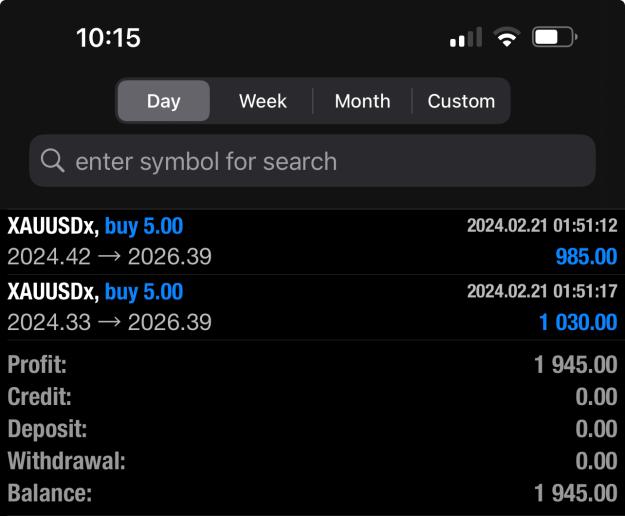
Task: Open the XAUUSDx trade closed at 01:51:17
Action: point(312,307)
